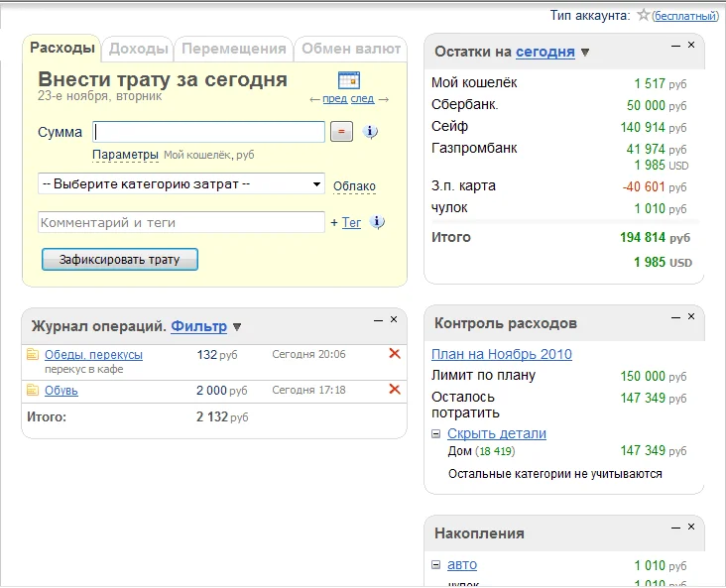Click the info icon next to Тег
Screen dimensions: 726x588
coord(378,222)
